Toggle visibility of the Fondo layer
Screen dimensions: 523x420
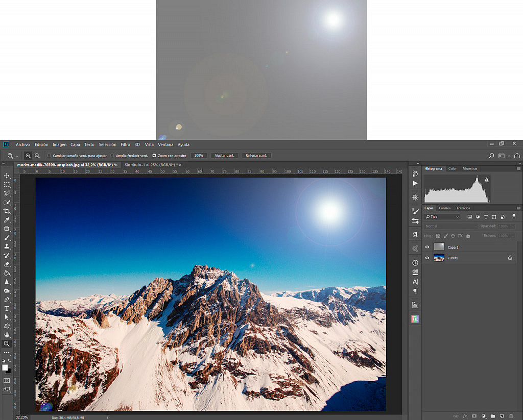427,258
